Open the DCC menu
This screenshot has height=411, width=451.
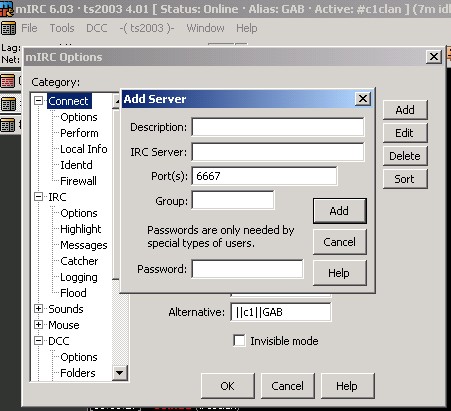click(x=97, y=28)
